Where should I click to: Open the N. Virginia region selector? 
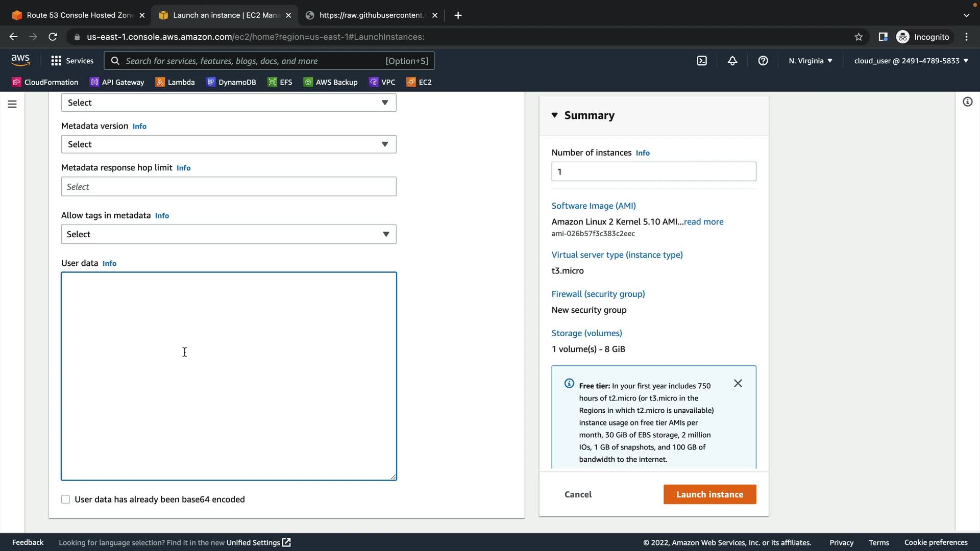click(810, 61)
